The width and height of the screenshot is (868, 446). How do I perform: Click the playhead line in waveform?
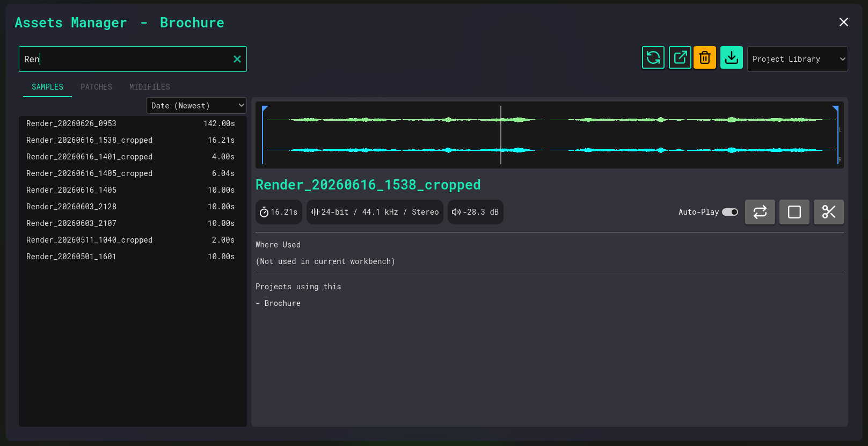[x=501, y=135]
